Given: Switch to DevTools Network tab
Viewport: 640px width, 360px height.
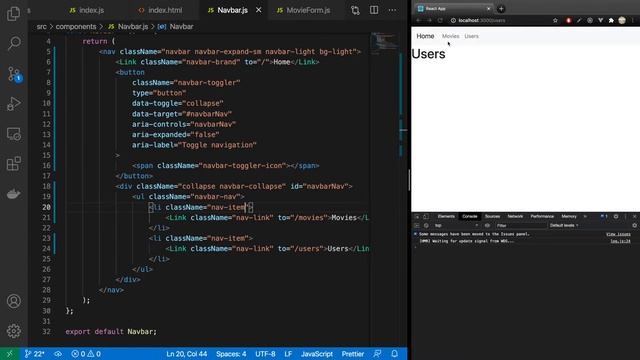Looking at the screenshot, I should click(x=515, y=216).
